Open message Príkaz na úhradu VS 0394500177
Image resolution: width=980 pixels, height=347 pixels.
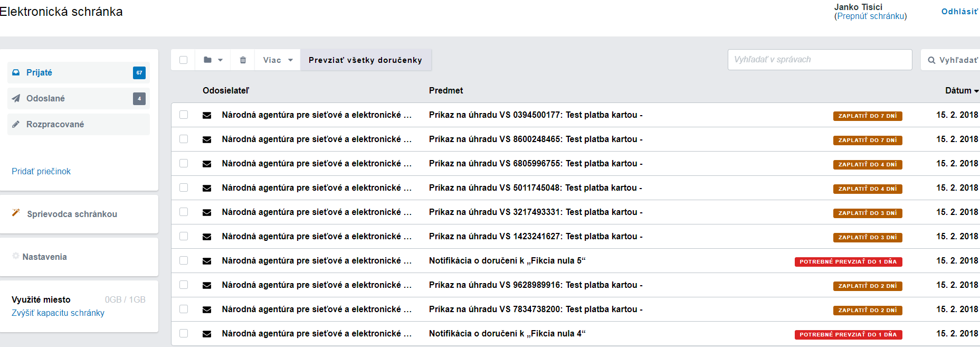tap(536, 115)
